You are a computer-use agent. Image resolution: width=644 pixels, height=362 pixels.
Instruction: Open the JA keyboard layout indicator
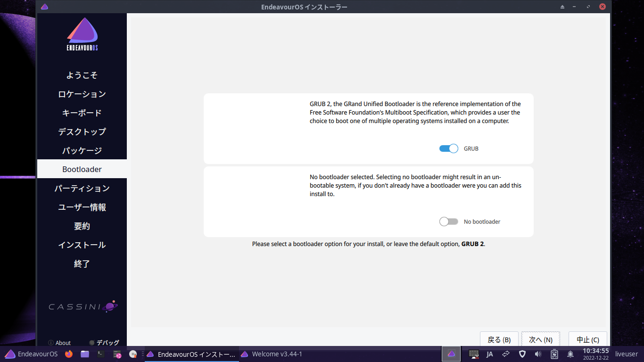489,354
